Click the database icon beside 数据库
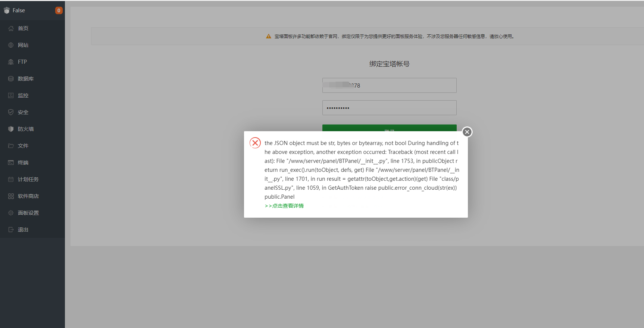 click(11, 79)
